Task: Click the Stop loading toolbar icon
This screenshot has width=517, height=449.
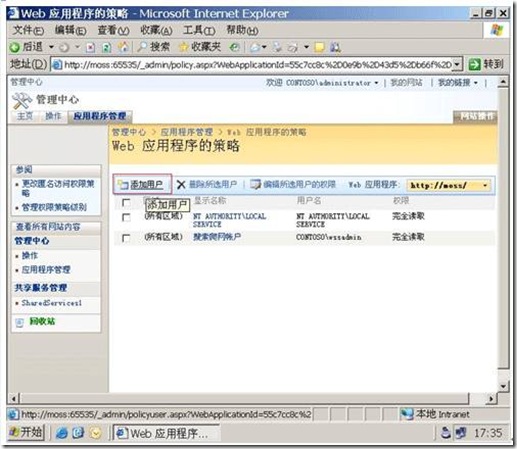Action: 90,48
